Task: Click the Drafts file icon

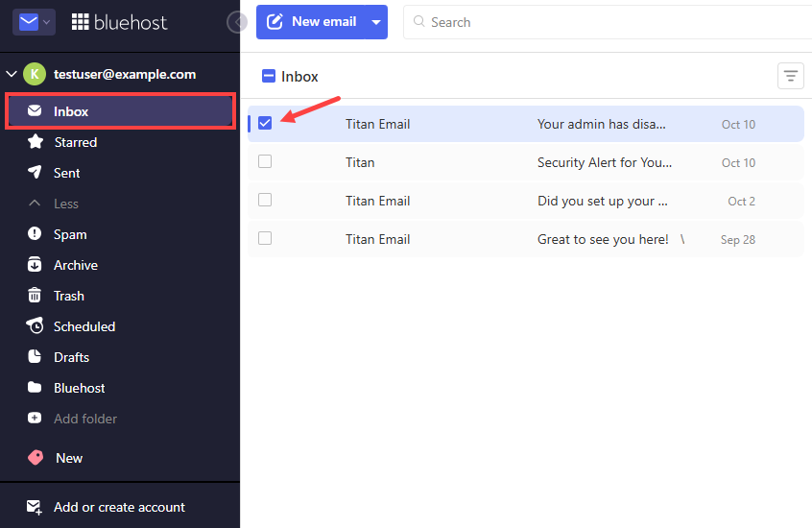Action: (x=35, y=356)
